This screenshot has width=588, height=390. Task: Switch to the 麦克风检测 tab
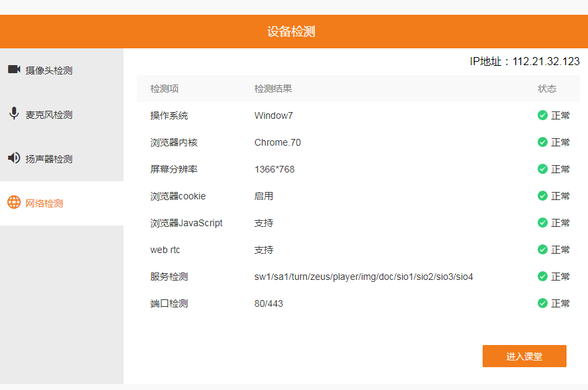point(49,115)
